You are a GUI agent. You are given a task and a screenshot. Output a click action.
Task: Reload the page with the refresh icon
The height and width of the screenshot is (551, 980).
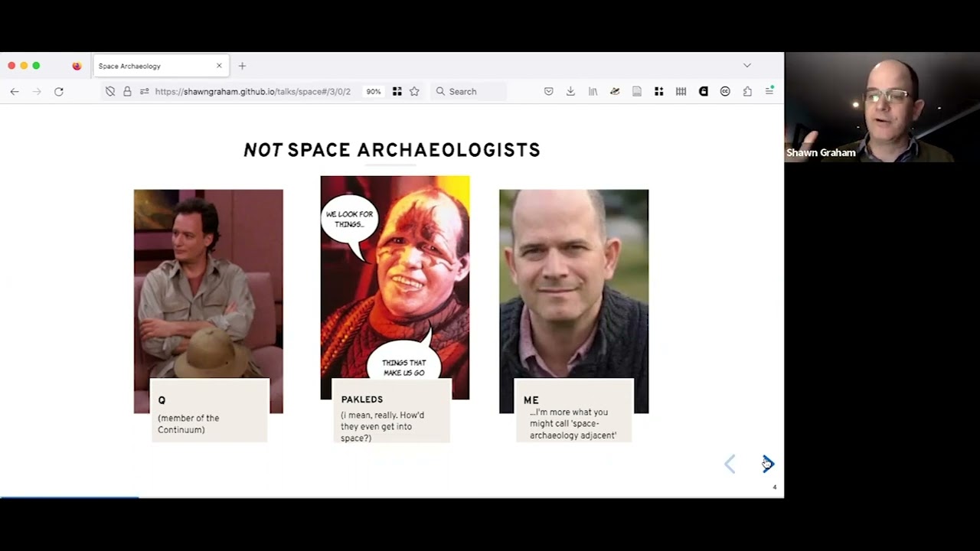tap(59, 91)
